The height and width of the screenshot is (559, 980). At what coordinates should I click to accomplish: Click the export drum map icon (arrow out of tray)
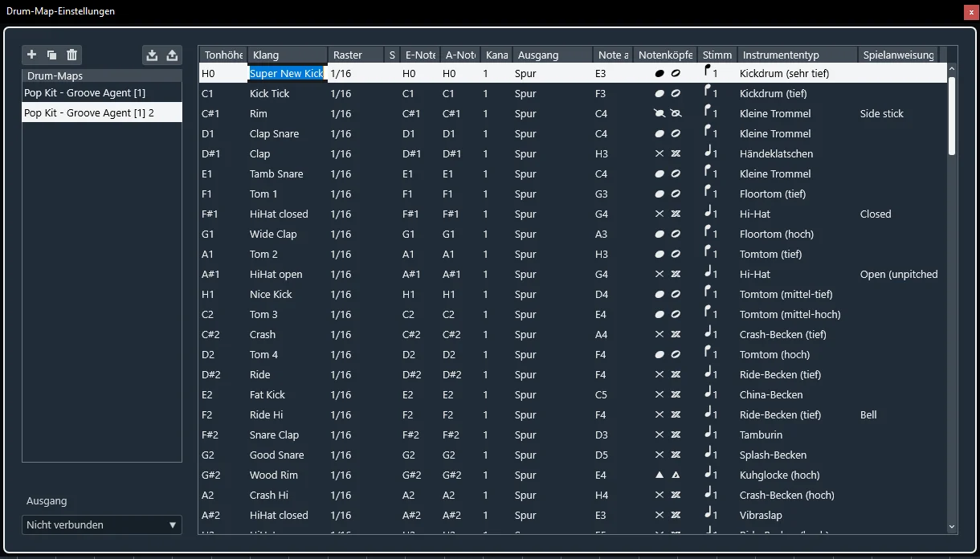(172, 55)
